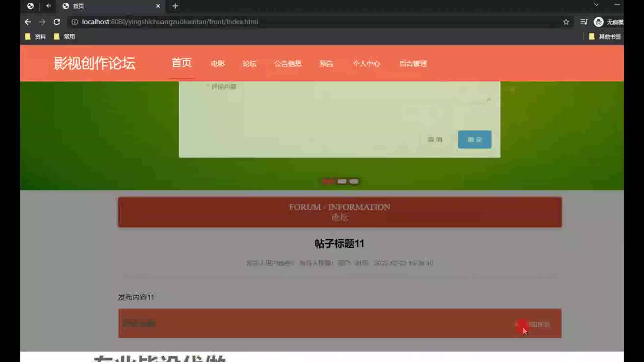Bookmark the page with the star icon
Viewport: 644px width, 362px height.
(566, 22)
